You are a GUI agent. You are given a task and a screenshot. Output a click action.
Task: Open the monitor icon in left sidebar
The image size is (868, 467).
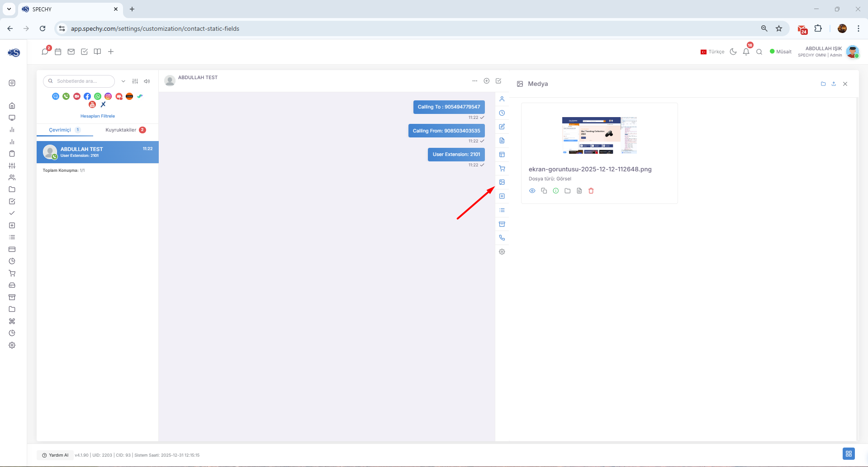[x=12, y=118]
